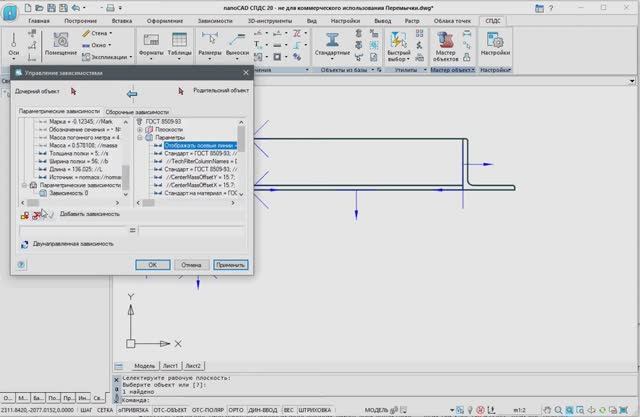The height and width of the screenshot is (417, 640).
Task: Click the Лист2 layout tab
Action: coord(193,366)
